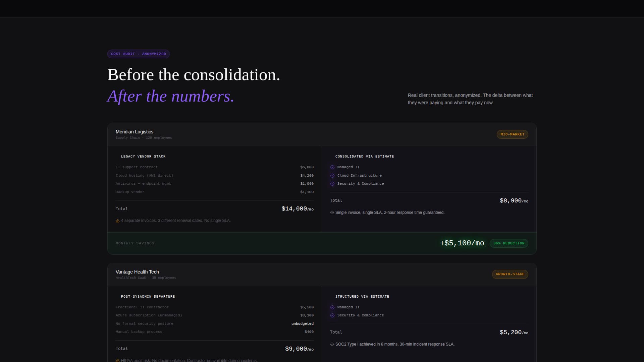This screenshot has height=362, width=644.
Task: Toggle the MID-MARKET badge
Action: 512,134
